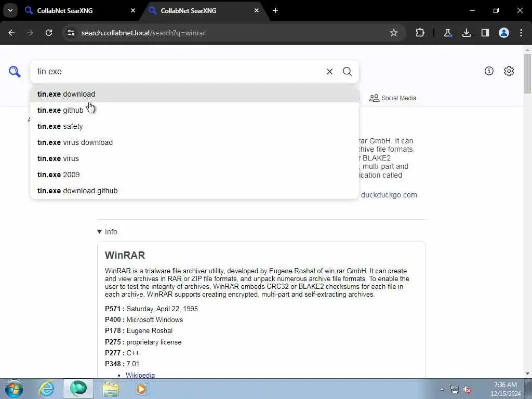Choose suggestion 'tin.exe safety'
This screenshot has width=532, height=399.
194,126
